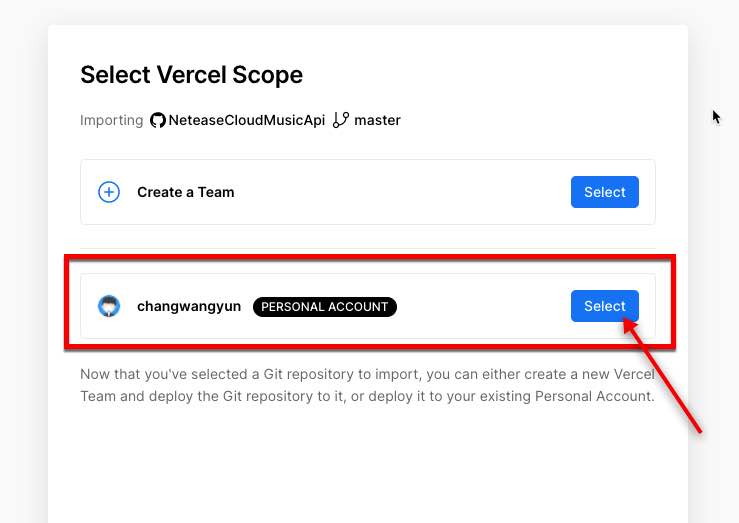
Task: Click the GitHub logo beside NeteaseCloudMusicApi
Action: pyautogui.click(x=158, y=120)
